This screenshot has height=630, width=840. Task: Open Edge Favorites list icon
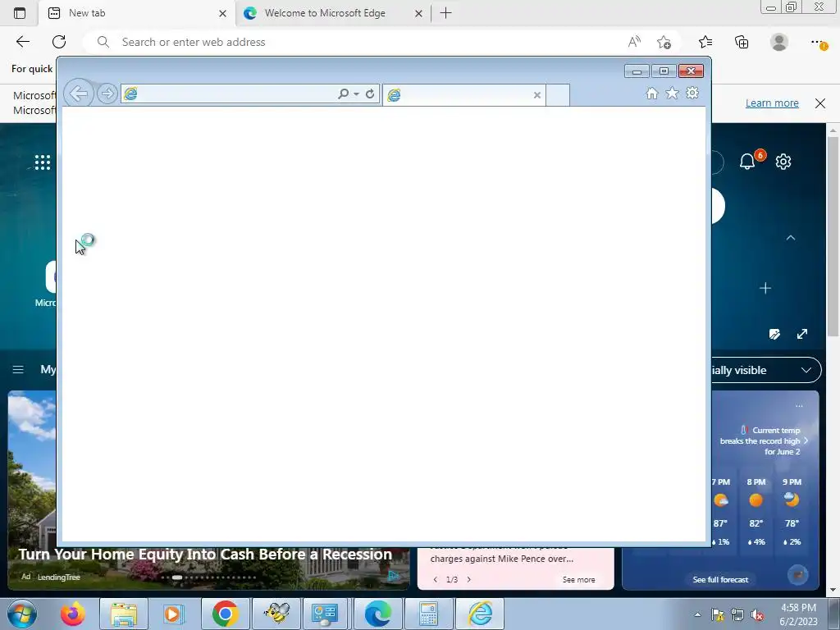tap(705, 42)
